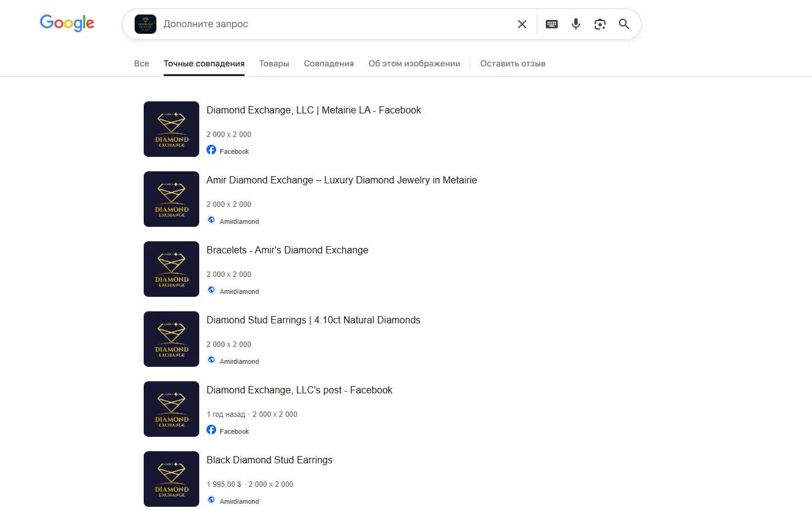Switch to the Все tab
812x514 pixels.
tap(141, 63)
